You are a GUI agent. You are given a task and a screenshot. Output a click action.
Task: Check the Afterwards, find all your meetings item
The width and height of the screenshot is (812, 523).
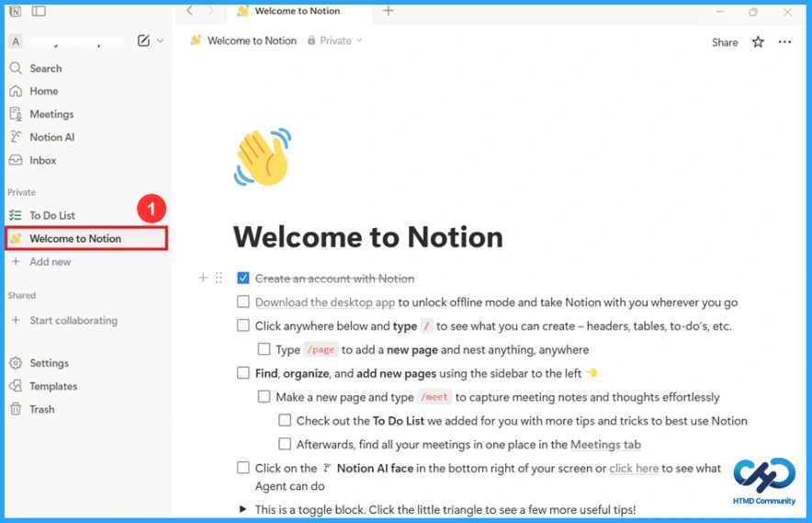(x=285, y=444)
